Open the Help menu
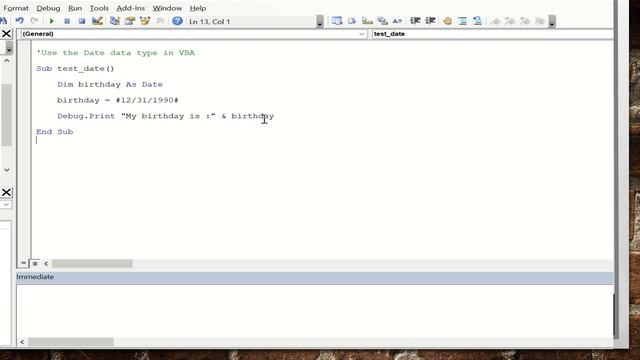The height and width of the screenshot is (360, 640). [198, 8]
